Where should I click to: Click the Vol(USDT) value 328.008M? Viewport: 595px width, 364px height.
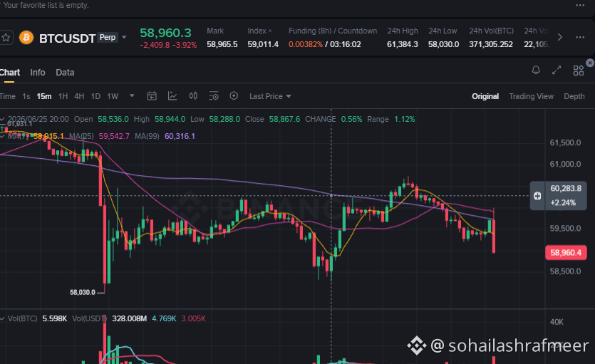pos(130,318)
